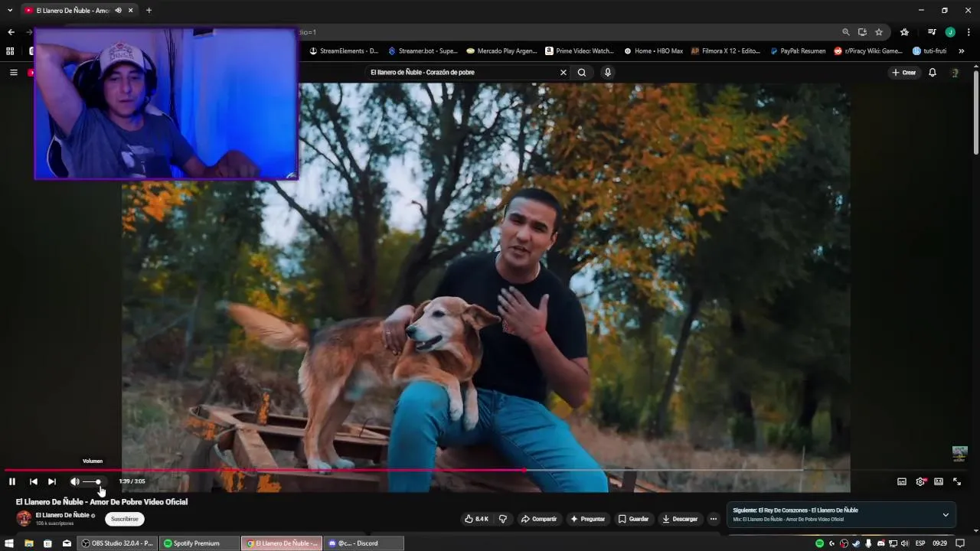Open PayPal: Resumen bookmark
The image size is (980, 551).
(798, 51)
